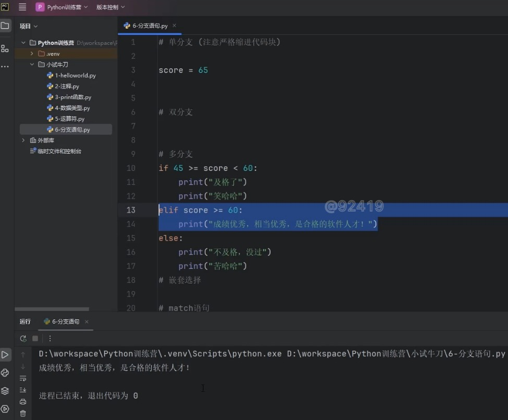Open the Project tool window icon
This screenshot has width=508, height=420.
pos(5,26)
